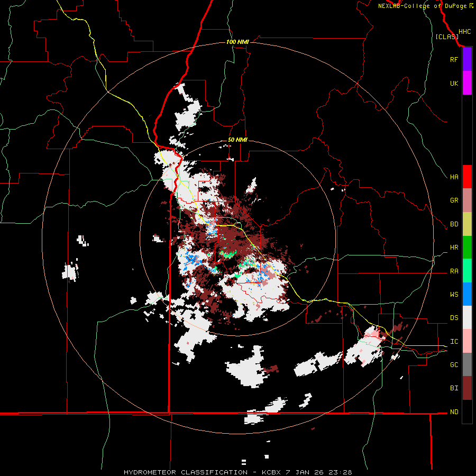The height and width of the screenshot is (476, 476).
Task: Click the [CLAS] unit label
Action: (x=447, y=36)
